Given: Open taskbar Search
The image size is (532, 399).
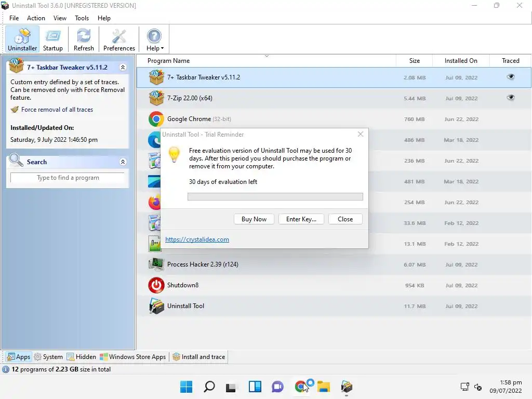Looking at the screenshot, I should point(209,387).
